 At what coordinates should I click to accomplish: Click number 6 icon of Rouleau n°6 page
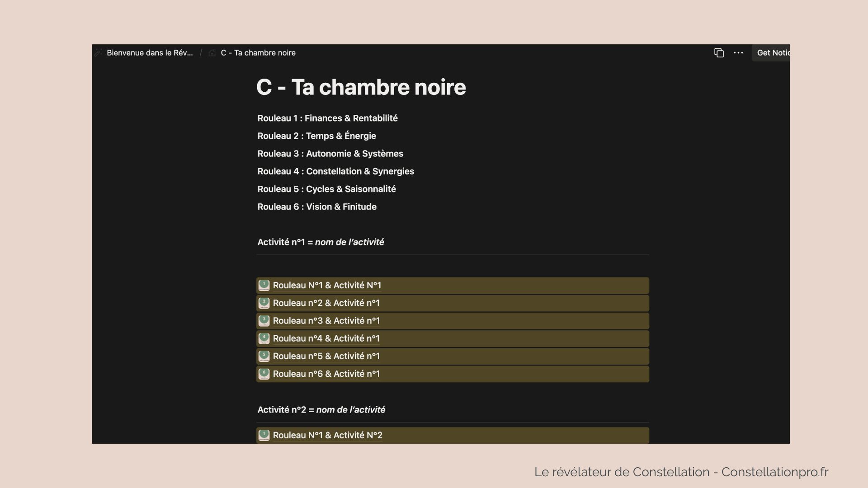264,374
